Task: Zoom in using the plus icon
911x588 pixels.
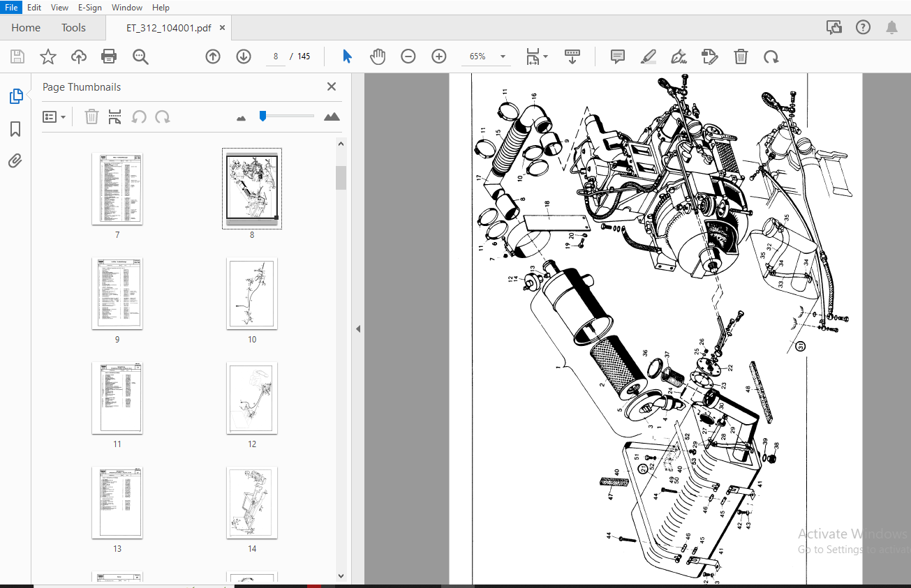Action: (x=439, y=56)
